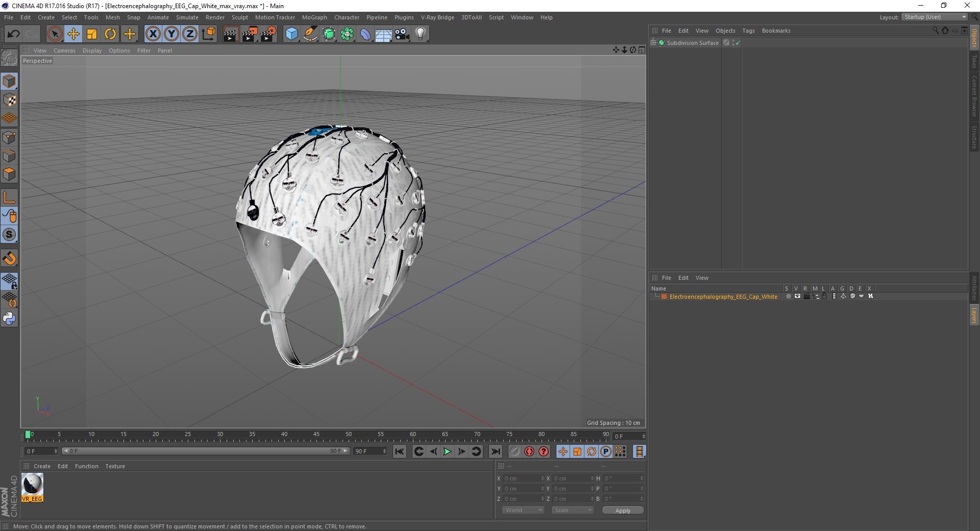This screenshot has width=980, height=531.
Task: Render active view with clapperboard icon
Action: click(231, 34)
